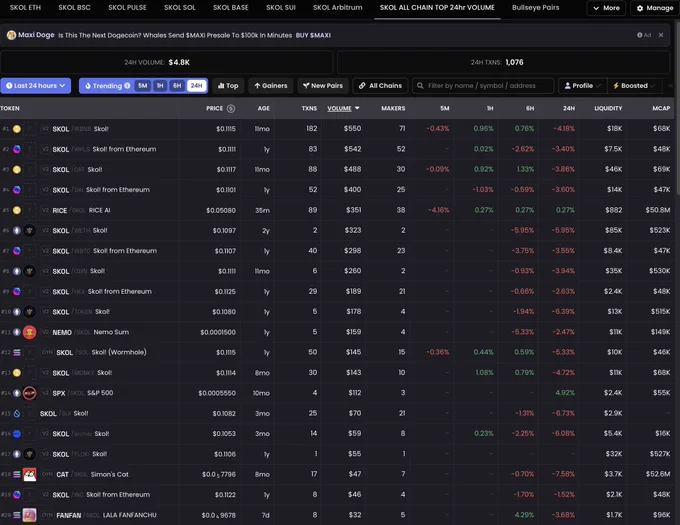680x525 pixels.
Task: Click Sui chain icon in row #15
Action: [16, 414]
